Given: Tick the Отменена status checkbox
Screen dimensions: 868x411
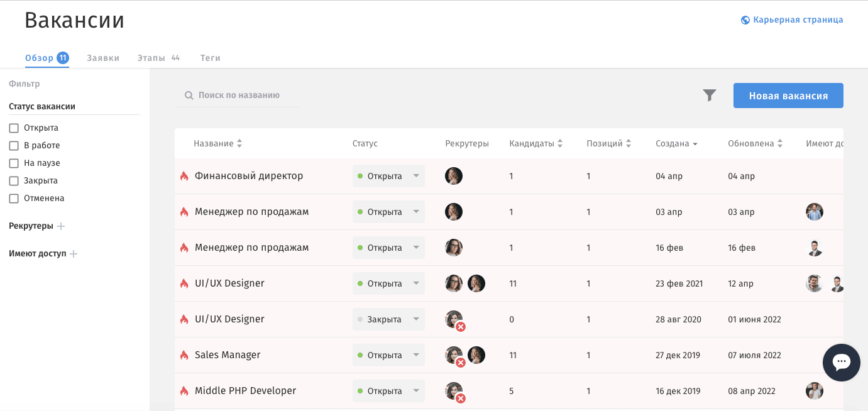Looking at the screenshot, I should [x=14, y=199].
